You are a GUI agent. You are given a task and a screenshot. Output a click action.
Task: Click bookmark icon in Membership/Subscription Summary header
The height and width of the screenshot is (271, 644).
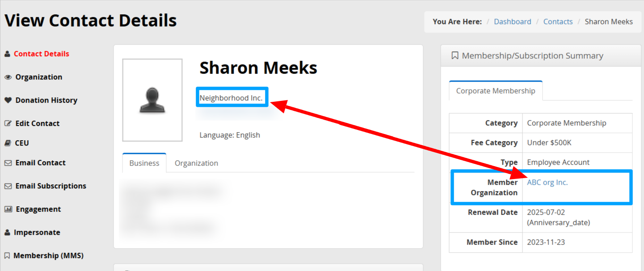point(455,56)
